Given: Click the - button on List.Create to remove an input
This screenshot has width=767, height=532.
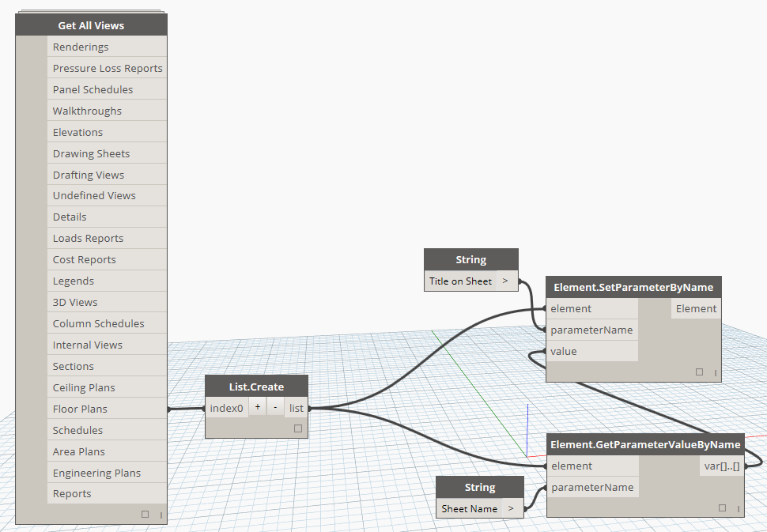Looking at the screenshot, I should pyautogui.click(x=274, y=407).
